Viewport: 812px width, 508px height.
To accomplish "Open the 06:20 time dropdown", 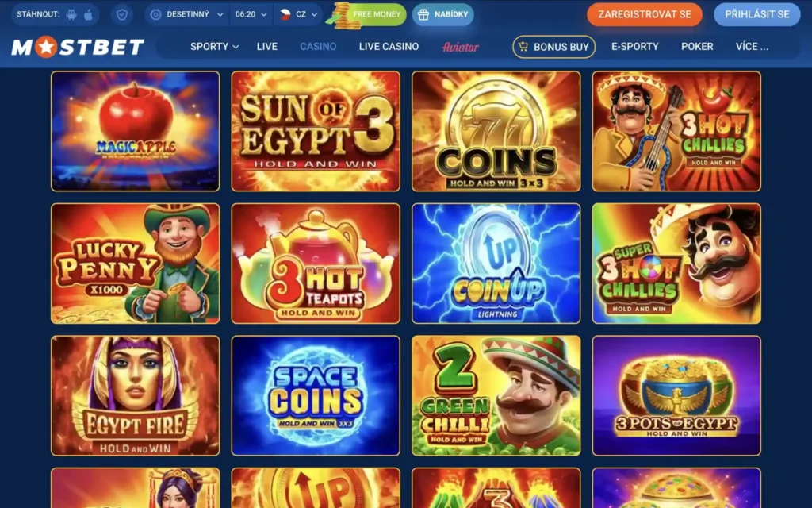I will tap(251, 14).
